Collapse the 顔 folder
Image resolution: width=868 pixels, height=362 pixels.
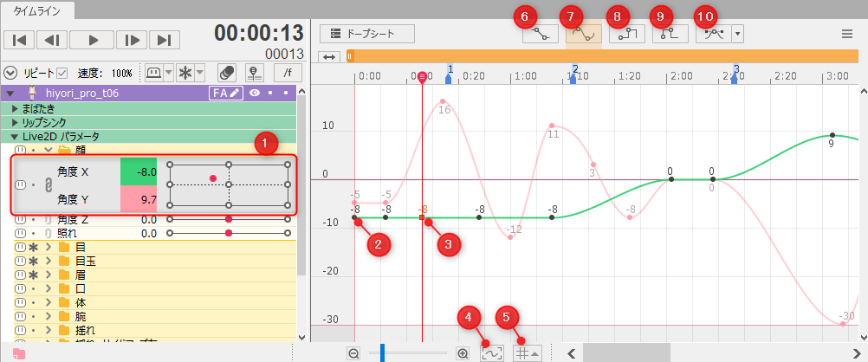(49, 150)
